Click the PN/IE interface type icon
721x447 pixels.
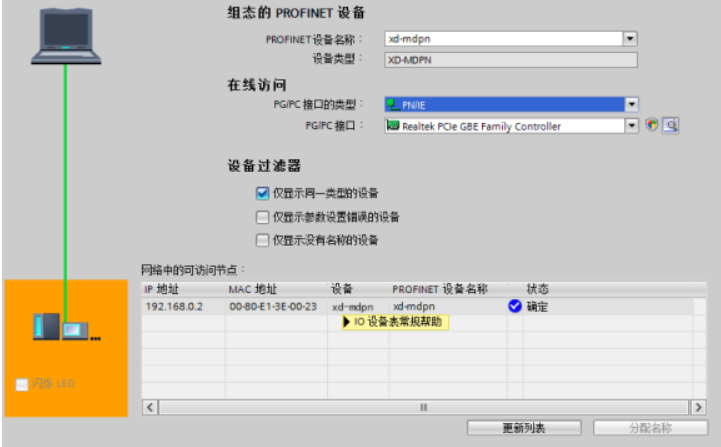point(393,105)
